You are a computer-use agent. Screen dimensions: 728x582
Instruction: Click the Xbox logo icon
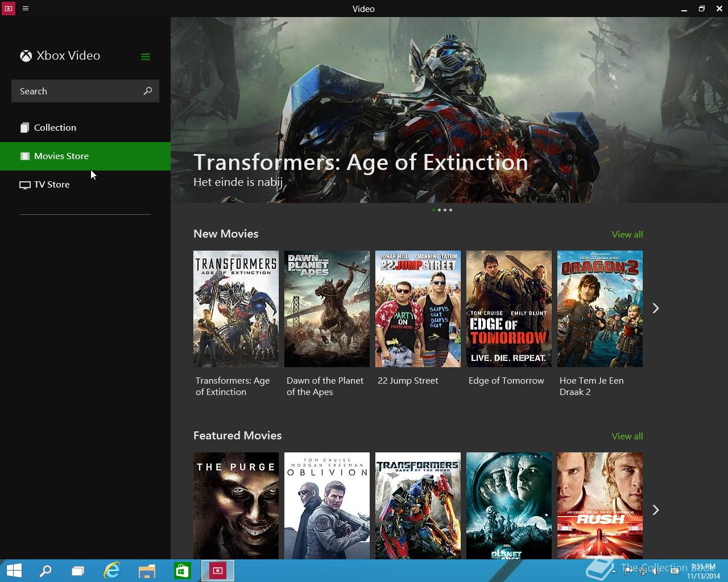click(26, 56)
